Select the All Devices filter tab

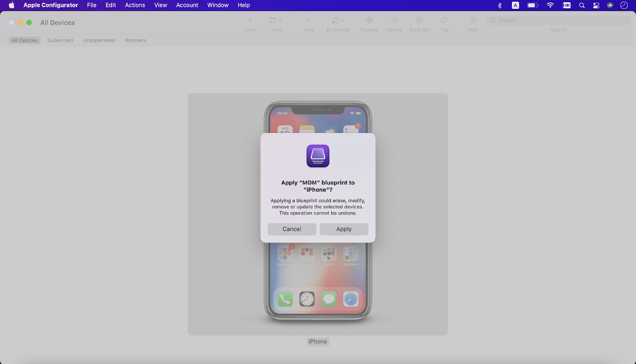[x=25, y=40]
